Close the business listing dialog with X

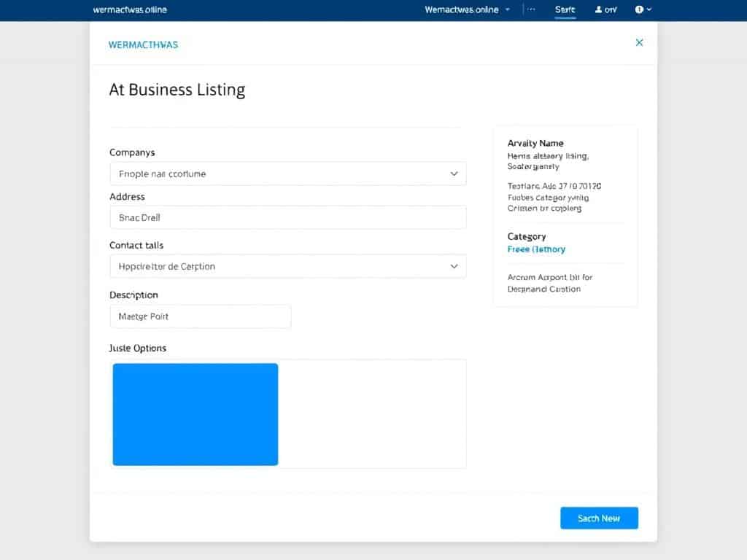click(639, 43)
